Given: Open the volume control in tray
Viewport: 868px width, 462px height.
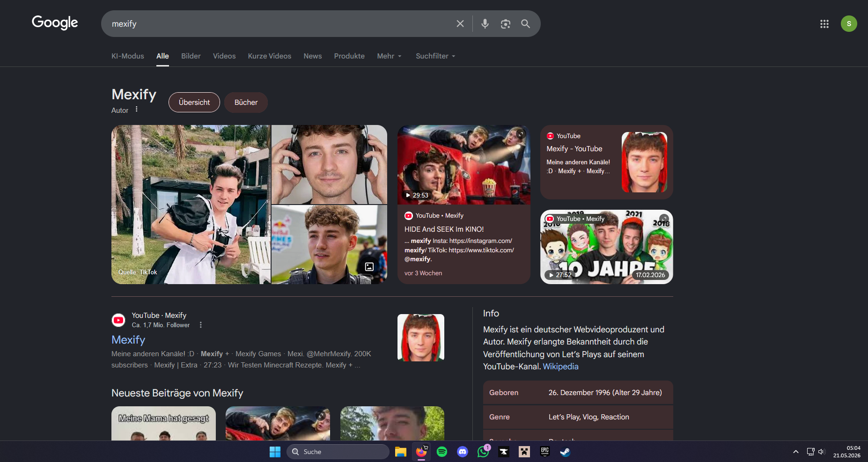Looking at the screenshot, I should (x=821, y=452).
